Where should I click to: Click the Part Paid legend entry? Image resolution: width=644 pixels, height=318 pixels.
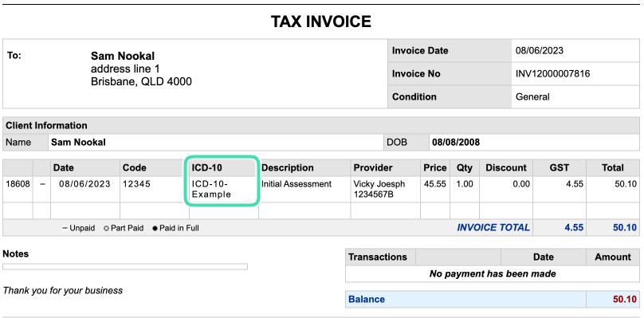tap(124, 228)
